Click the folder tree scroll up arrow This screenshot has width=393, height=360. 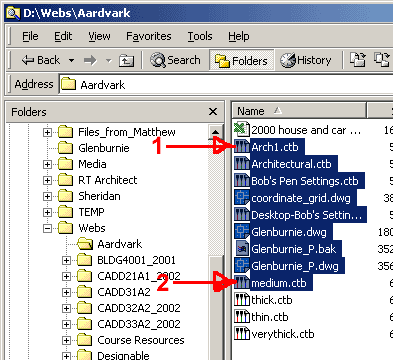point(215,132)
